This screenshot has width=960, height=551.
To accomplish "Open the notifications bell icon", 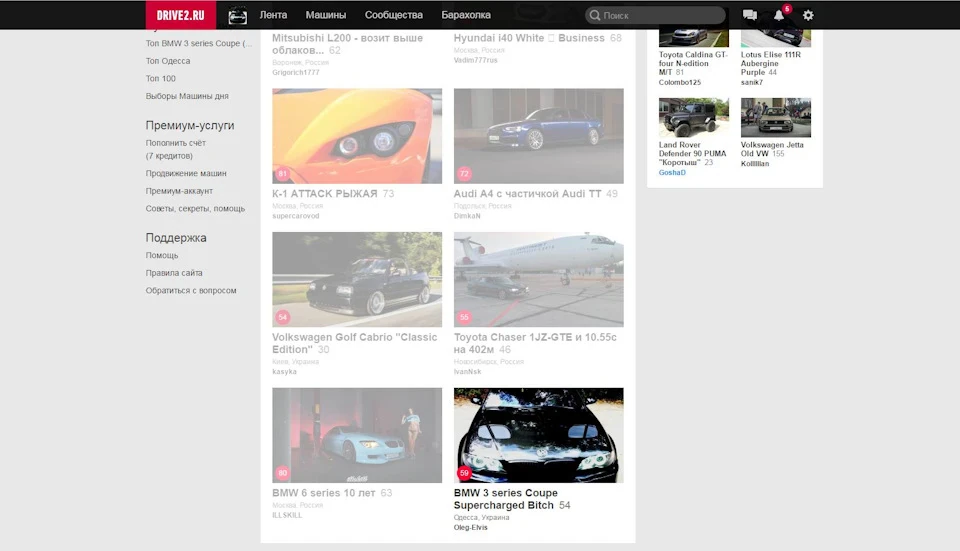I will click(x=779, y=15).
